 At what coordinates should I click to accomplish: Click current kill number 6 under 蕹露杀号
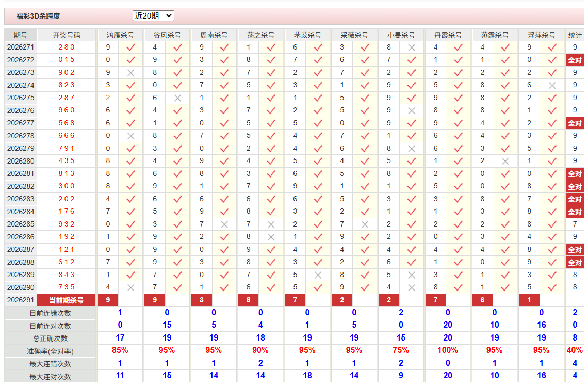click(x=482, y=300)
